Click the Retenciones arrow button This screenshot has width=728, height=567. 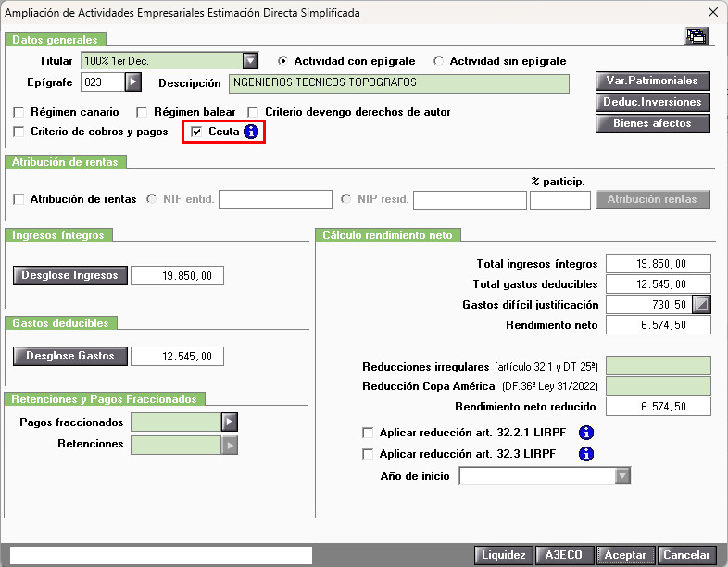pos(230,446)
